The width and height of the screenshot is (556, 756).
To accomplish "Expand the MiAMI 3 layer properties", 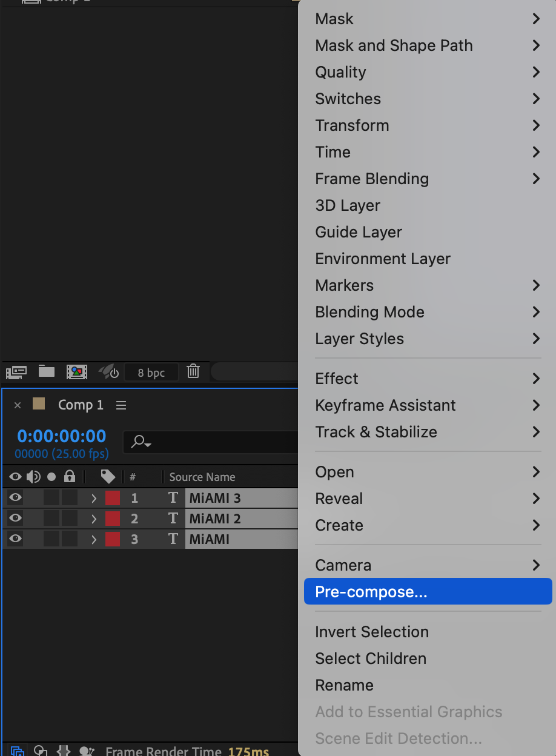I will [94, 499].
